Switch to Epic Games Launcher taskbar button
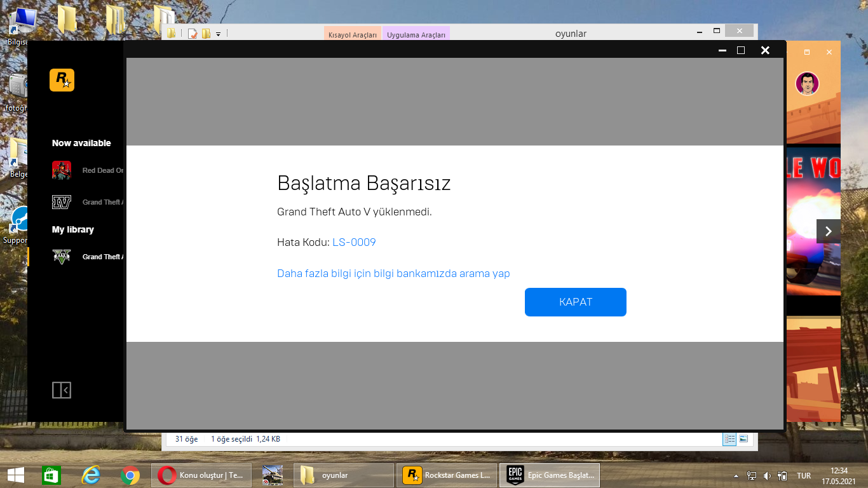Viewport: 868px width, 488px height. click(x=550, y=475)
